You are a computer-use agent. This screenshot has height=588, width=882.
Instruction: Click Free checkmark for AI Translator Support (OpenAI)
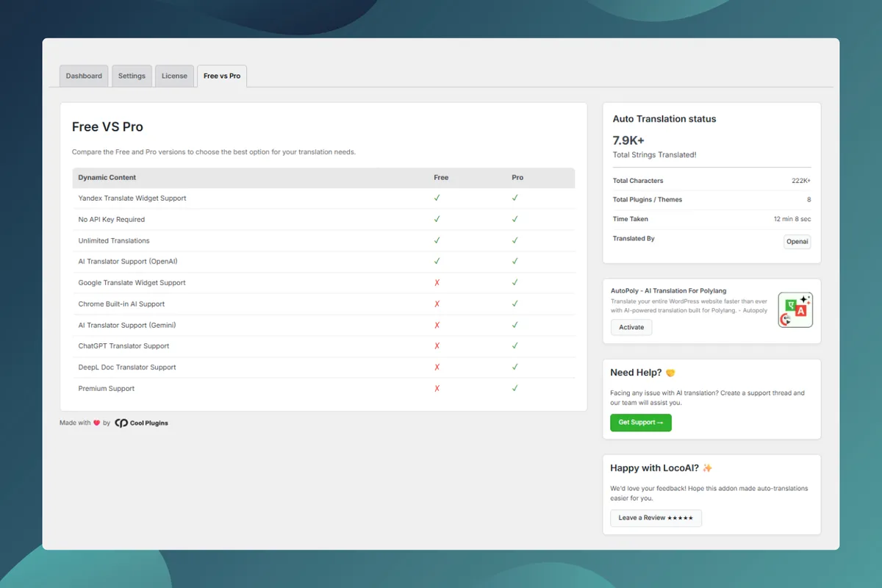click(x=437, y=261)
